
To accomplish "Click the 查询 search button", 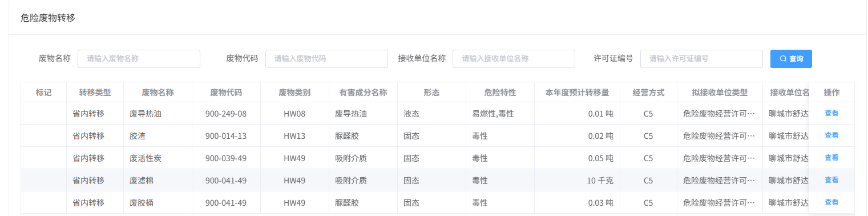I will 791,59.
